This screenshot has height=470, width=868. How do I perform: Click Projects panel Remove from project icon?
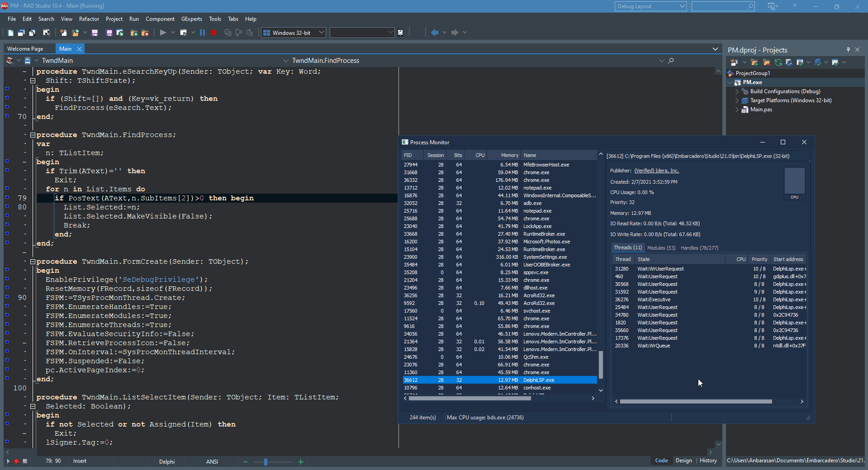coord(766,62)
